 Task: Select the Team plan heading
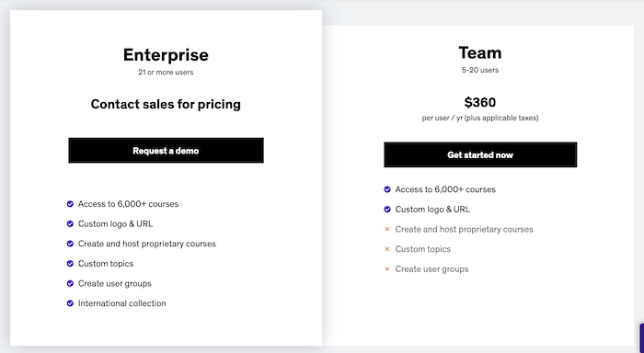[480, 52]
